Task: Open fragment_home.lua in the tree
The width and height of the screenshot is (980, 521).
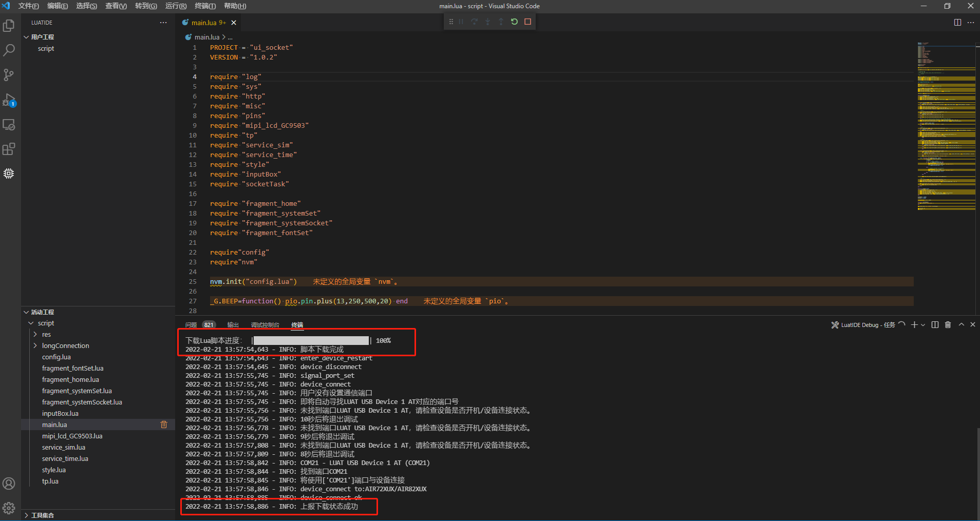Action: coord(70,380)
